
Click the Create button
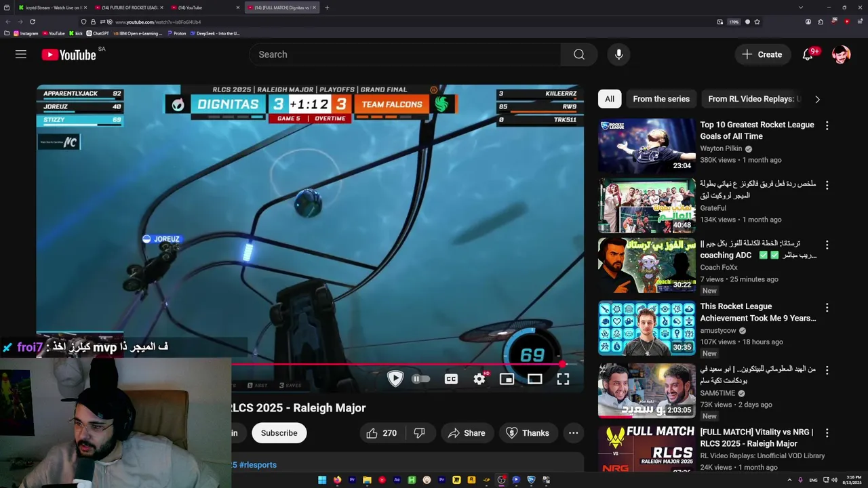762,54
